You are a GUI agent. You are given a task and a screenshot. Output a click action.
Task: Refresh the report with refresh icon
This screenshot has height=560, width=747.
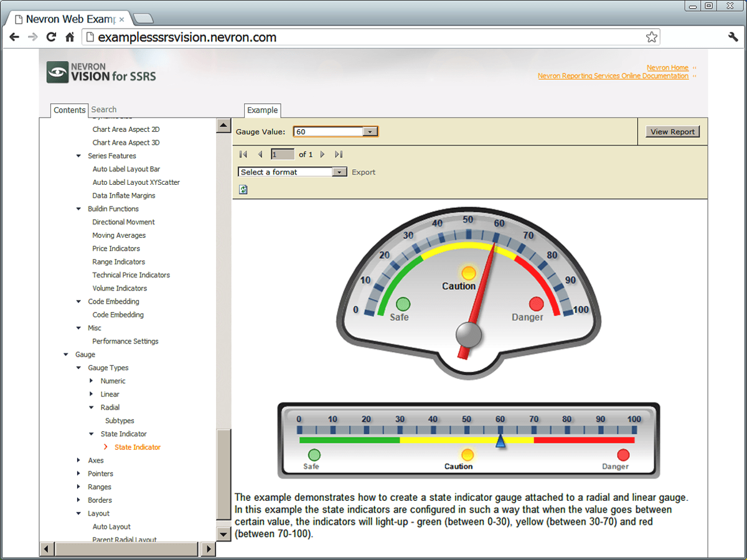click(243, 190)
